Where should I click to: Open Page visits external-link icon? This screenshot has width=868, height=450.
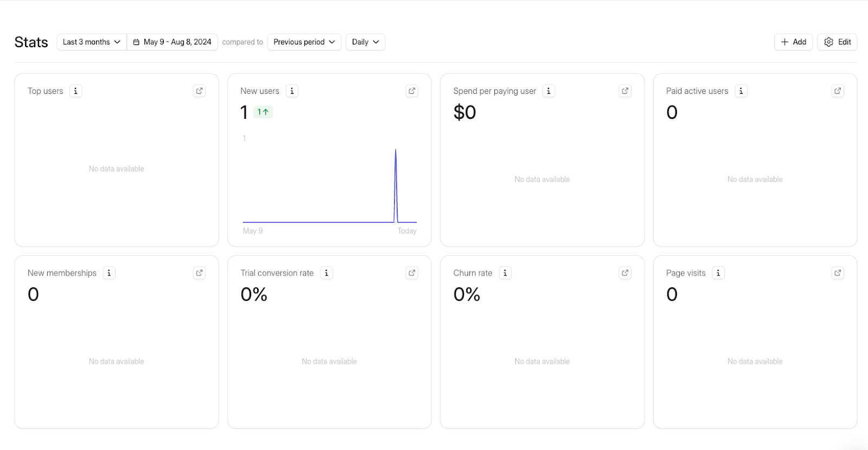click(x=838, y=273)
